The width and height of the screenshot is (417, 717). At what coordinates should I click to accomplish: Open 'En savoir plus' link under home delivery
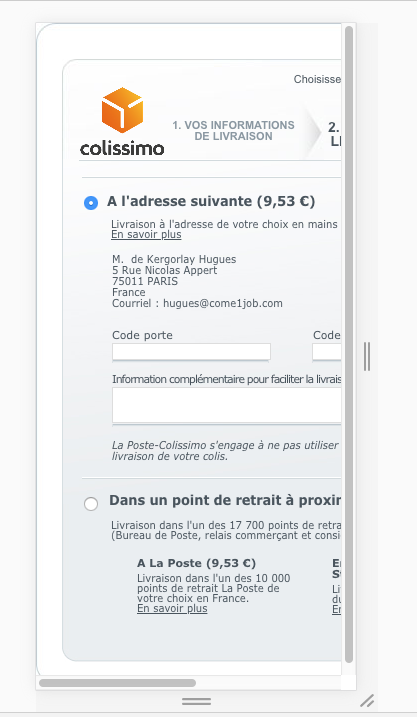[x=146, y=235]
